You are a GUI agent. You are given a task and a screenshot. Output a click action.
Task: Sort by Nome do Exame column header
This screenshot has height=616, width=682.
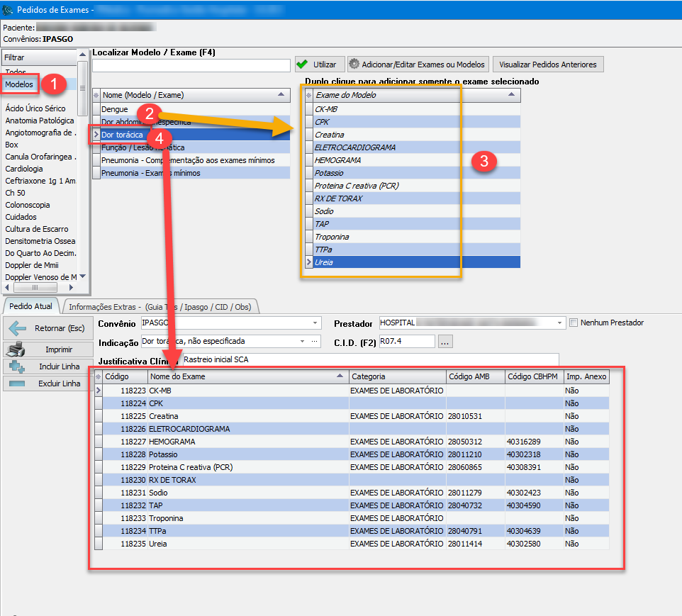tap(247, 376)
